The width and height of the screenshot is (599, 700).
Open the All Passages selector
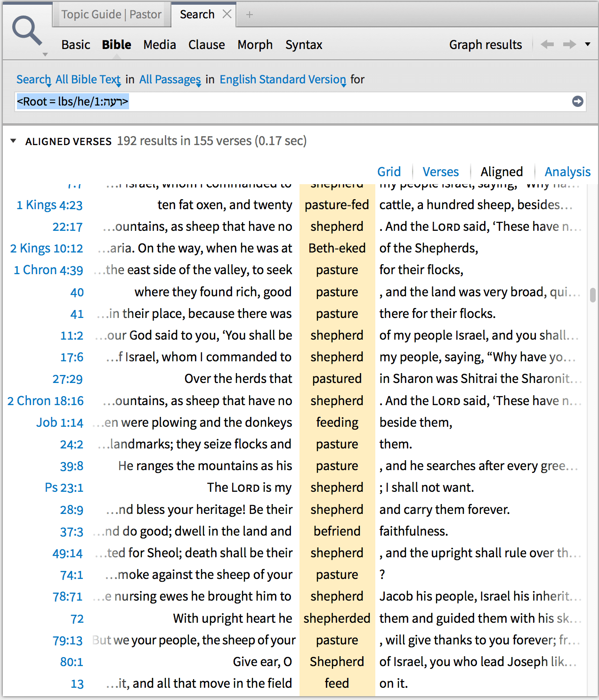[x=169, y=79]
